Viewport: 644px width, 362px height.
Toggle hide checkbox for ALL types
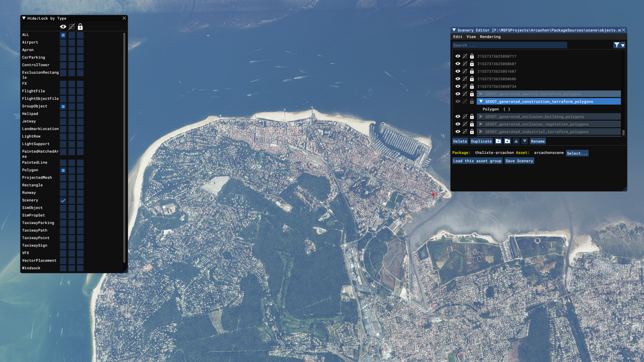(63, 35)
